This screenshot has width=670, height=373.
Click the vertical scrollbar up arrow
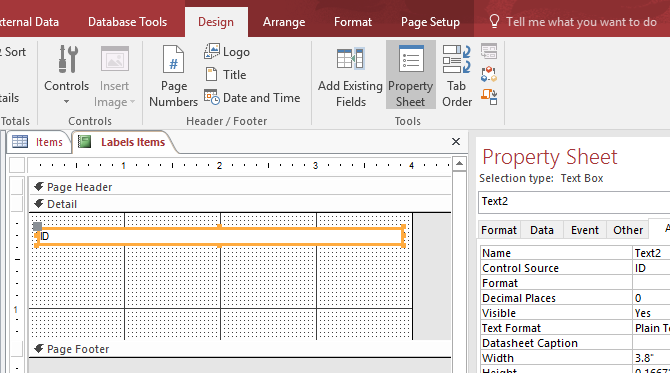coord(459,164)
